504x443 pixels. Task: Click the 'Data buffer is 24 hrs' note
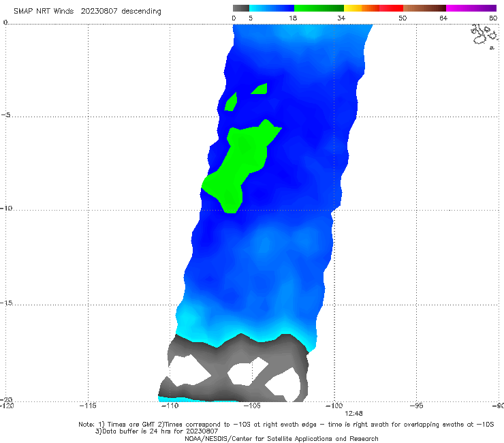click(157, 431)
